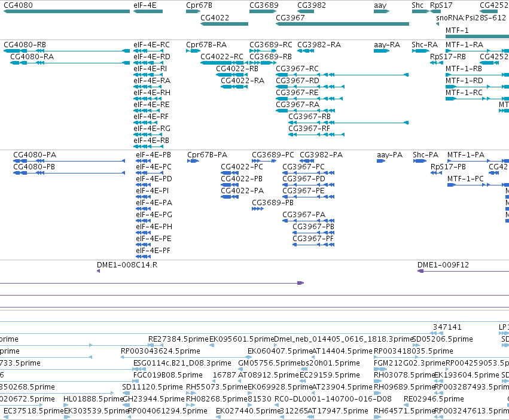Select EST EK095601.5prime
The width and height of the screenshot is (509, 420).
click(242, 339)
